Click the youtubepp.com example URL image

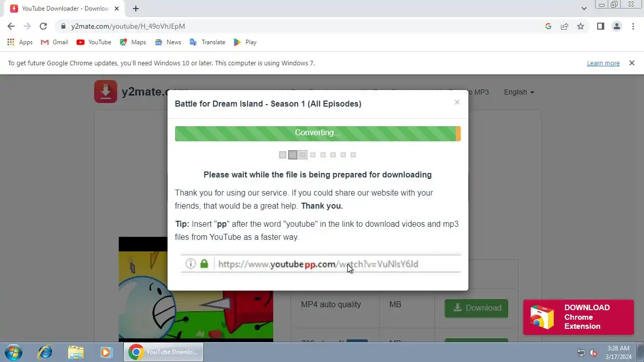tap(320, 263)
